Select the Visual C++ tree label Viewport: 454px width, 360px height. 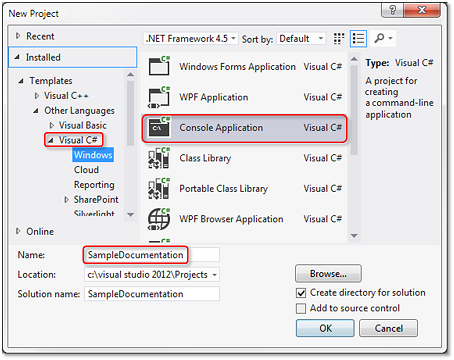(x=66, y=96)
